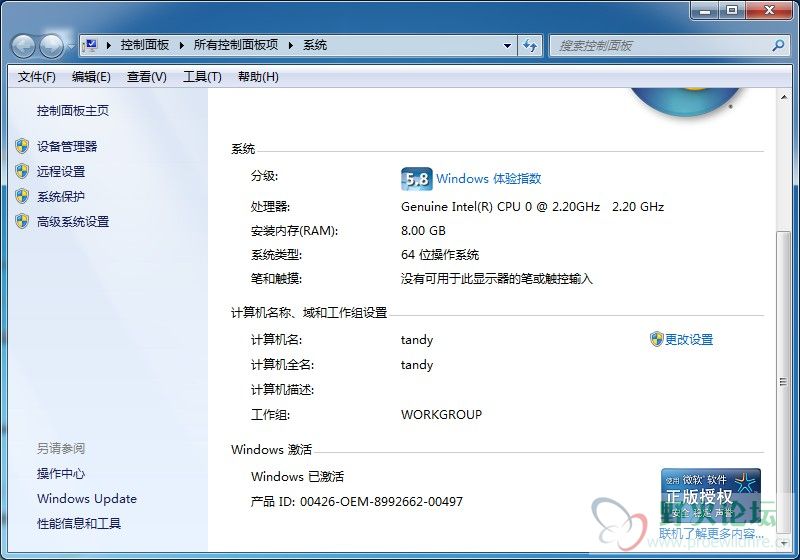Open the 编辑(E) menu
The width and height of the screenshot is (800, 560).
coord(91,77)
